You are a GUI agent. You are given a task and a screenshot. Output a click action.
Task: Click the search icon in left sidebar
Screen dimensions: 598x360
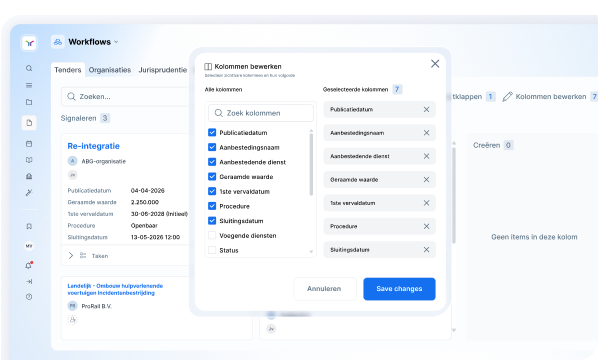click(x=29, y=68)
